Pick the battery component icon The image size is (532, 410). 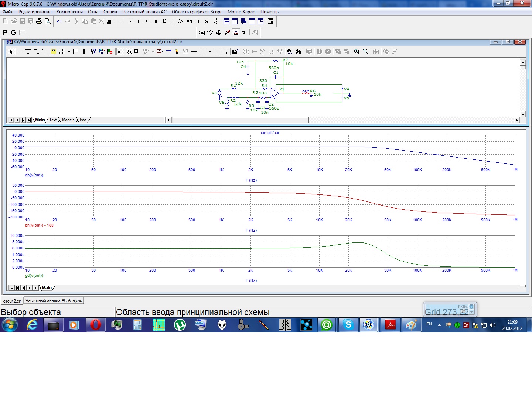[198, 21]
